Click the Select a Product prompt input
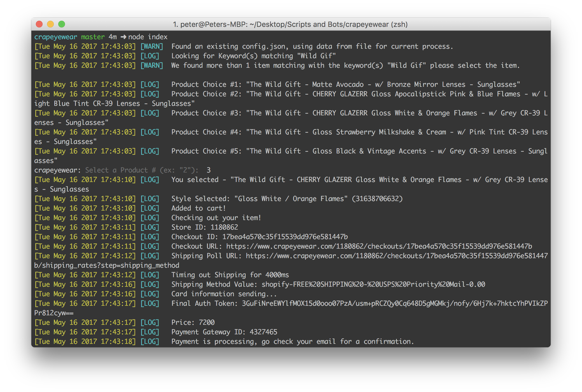582x392 pixels. pos(209,170)
